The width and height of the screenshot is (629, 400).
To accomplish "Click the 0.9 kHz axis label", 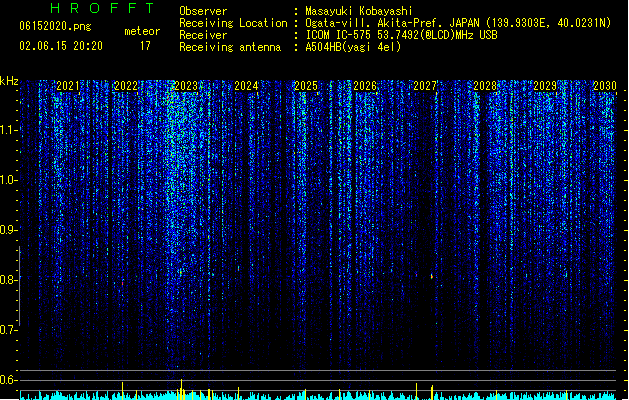I will coord(8,230).
